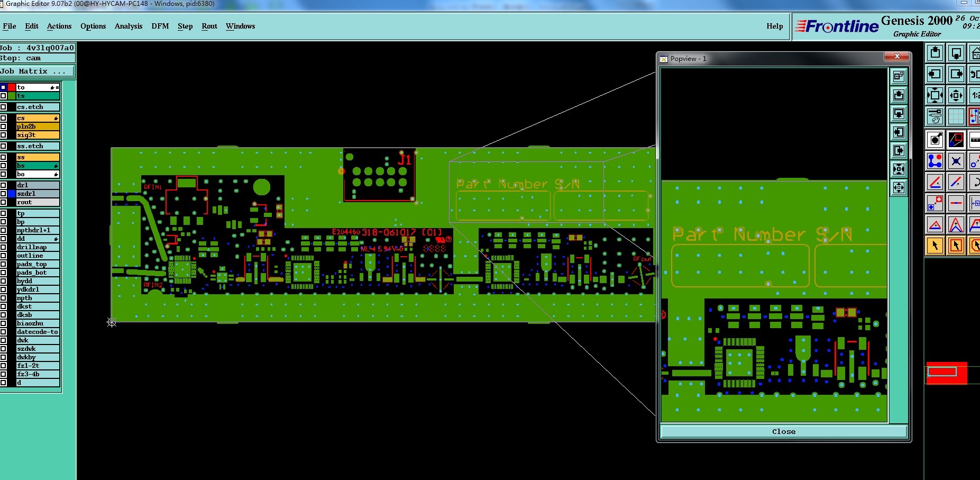The image size is (980, 480).
Task: Click the blue color swatch of layer 'szdrl'
Action: (x=12, y=194)
